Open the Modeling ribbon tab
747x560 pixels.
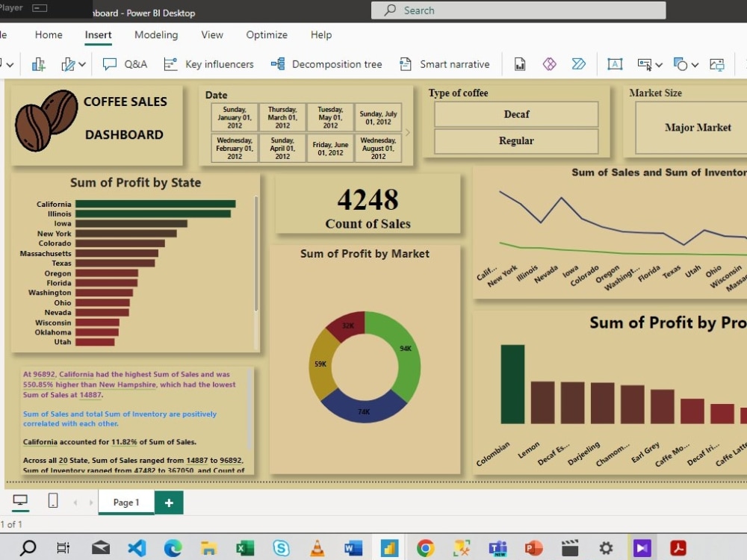pos(155,34)
